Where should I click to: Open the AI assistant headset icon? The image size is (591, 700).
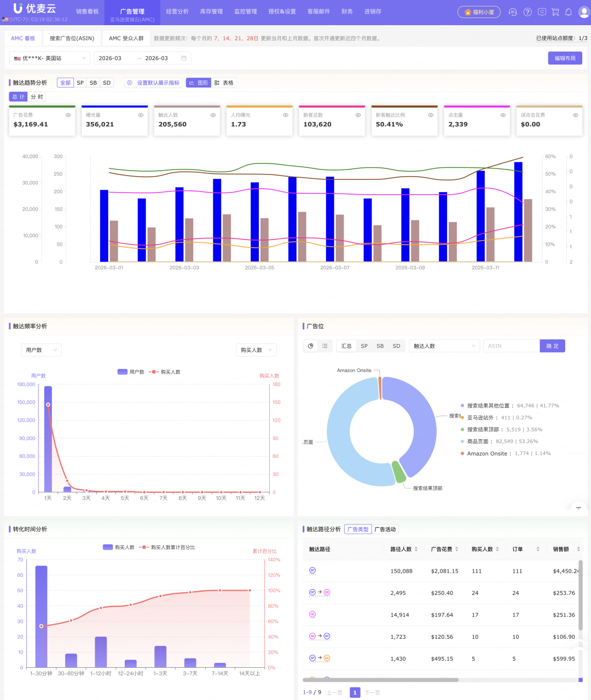point(512,12)
